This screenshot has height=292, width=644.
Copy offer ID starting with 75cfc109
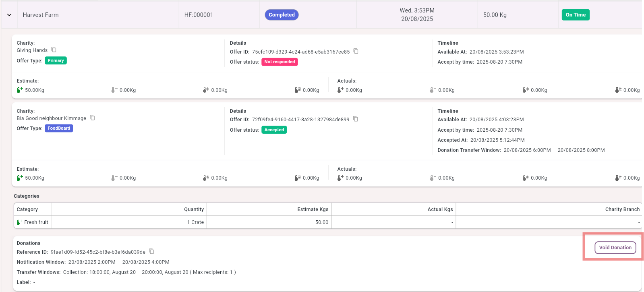(356, 52)
